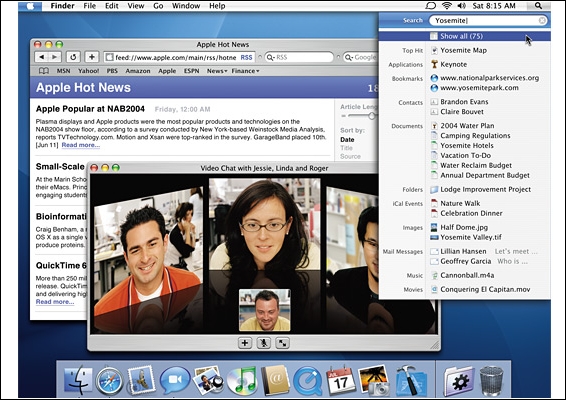Launch QuickTime Player from the Dock
Viewport: 566px width, 400px height.
point(308,381)
